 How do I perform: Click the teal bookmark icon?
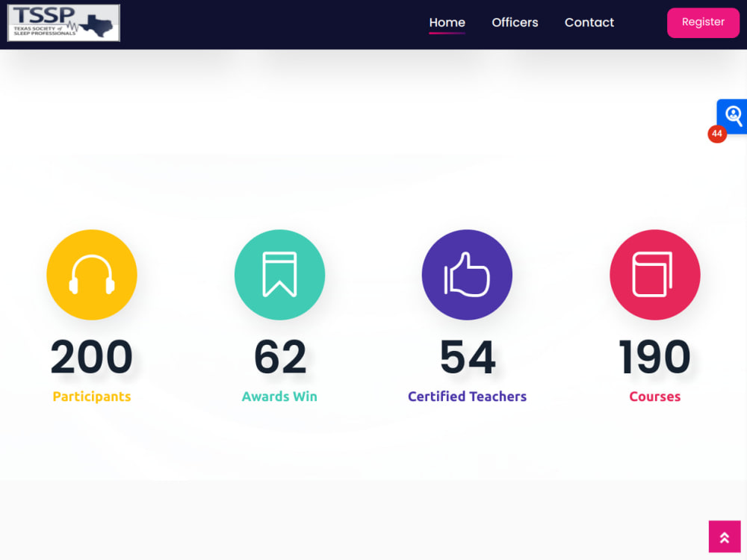(279, 275)
